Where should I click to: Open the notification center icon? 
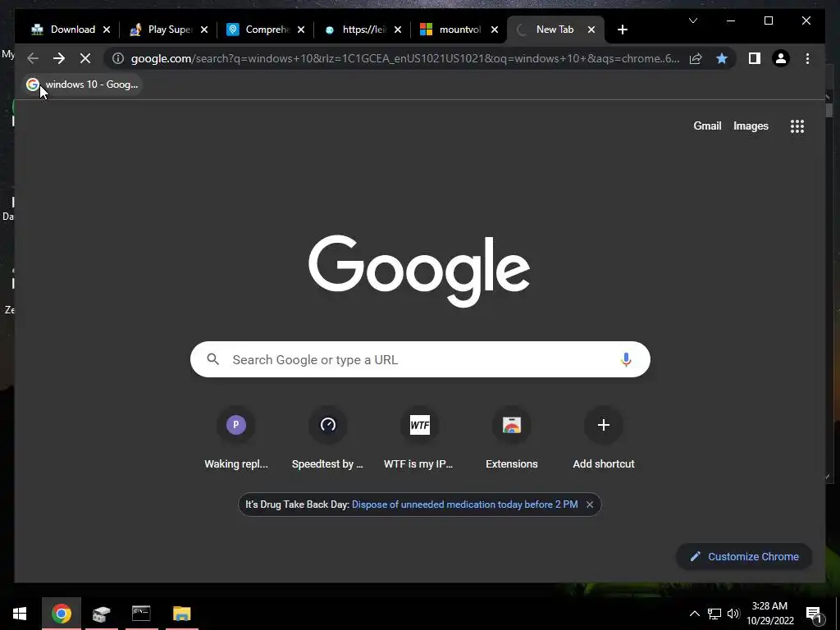click(815, 614)
